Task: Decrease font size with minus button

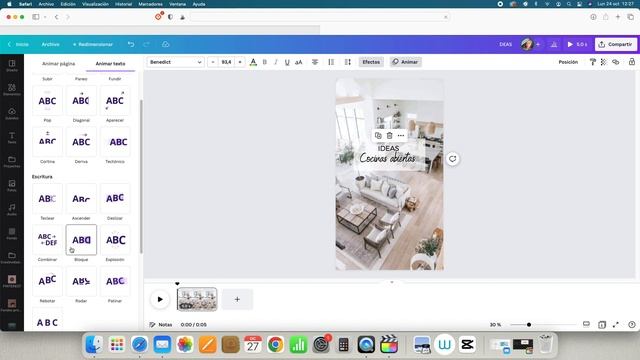Action: pyautogui.click(x=213, y=62)
